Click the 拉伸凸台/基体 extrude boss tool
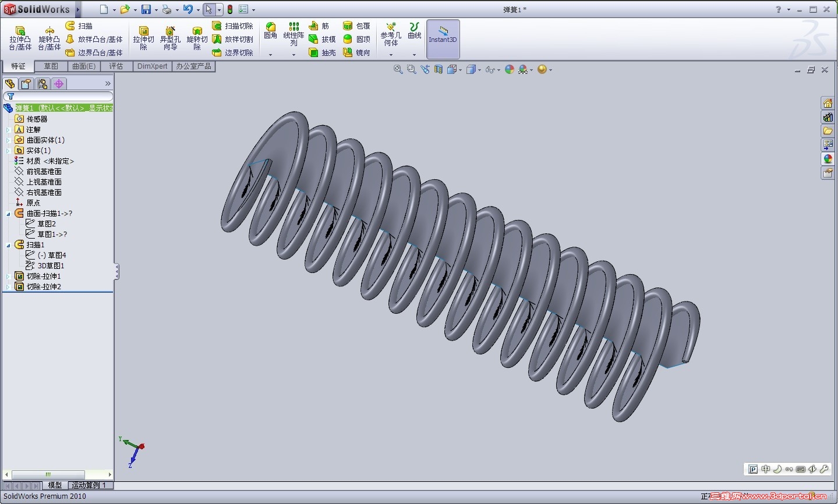The image size is (838, 504). coord(20,38)
